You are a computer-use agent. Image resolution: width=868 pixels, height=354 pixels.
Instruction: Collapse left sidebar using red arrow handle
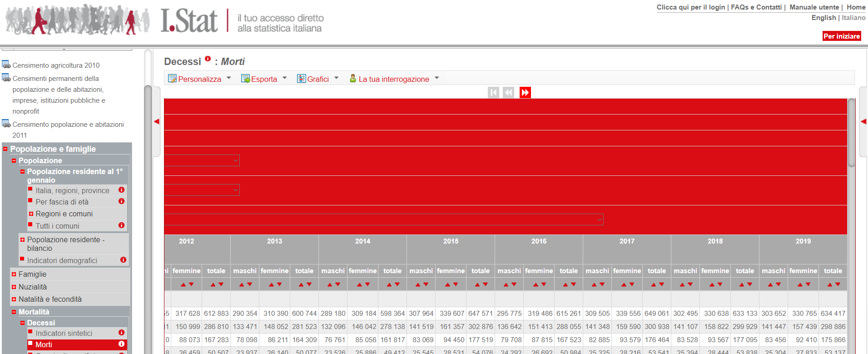pos(157,121)
